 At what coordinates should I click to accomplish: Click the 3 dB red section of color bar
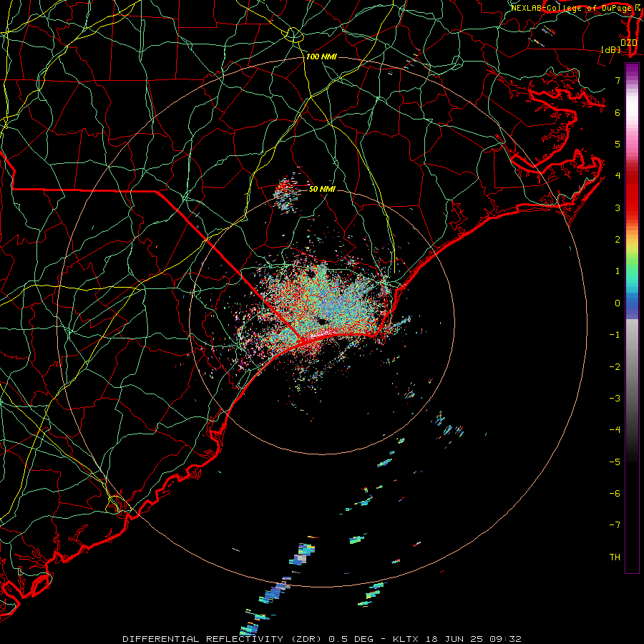(x=632, y=208)
